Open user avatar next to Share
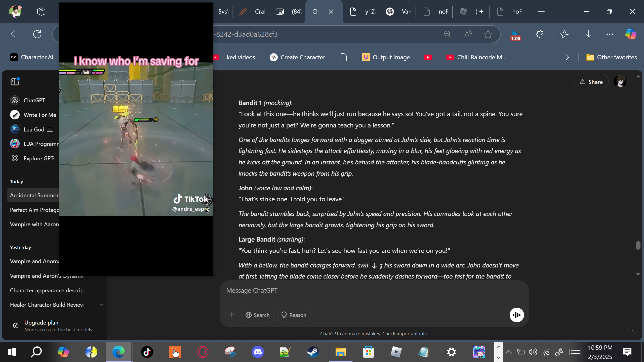This screenshot has width=644, height=362. coord(620,81)
